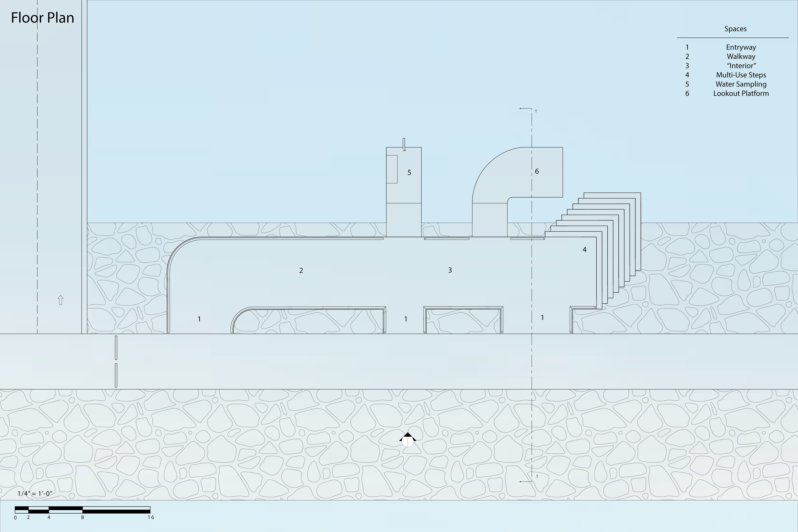Click number 2 on the walkway

(x=301, y=270)
